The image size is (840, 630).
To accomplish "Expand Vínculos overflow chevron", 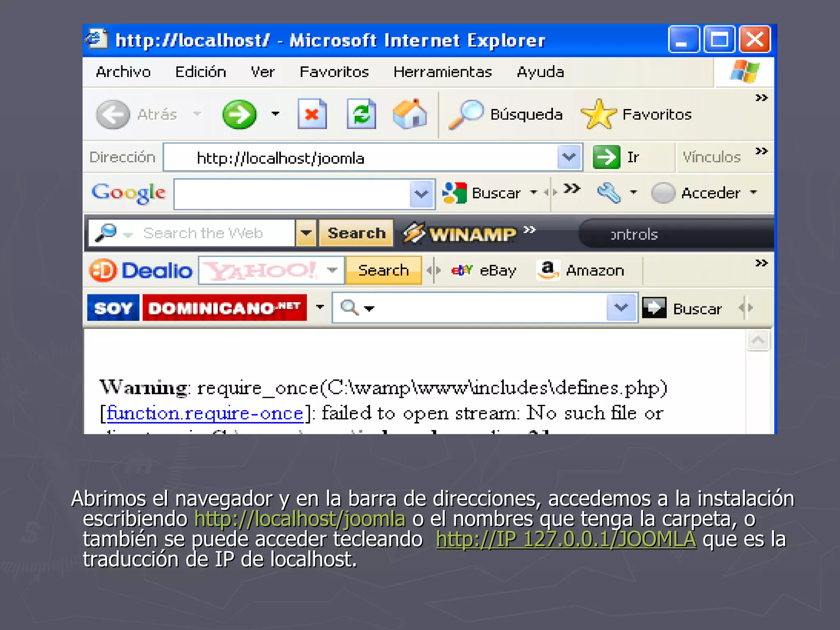I will [762, 151].
